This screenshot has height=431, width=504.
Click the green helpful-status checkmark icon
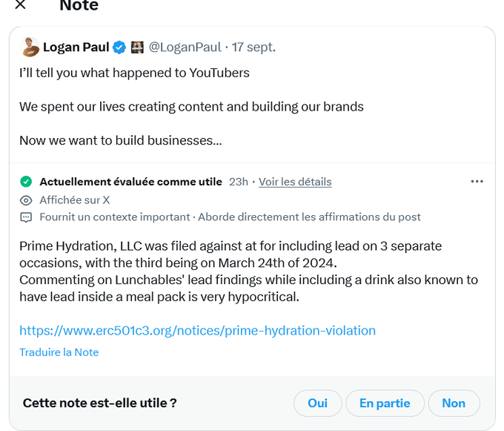click(x=26, y=182)
